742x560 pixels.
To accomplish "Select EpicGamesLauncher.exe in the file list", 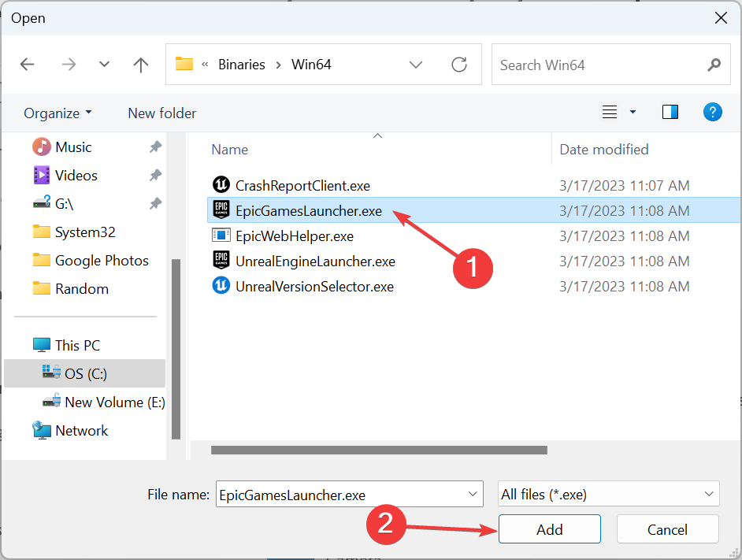I will coord(474,210).
